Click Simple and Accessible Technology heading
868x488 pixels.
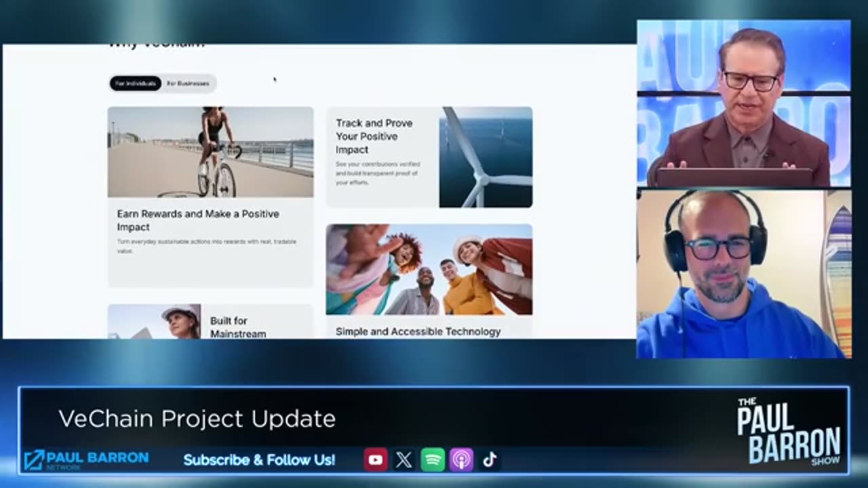pyautogui.click(x=418, y=331)
